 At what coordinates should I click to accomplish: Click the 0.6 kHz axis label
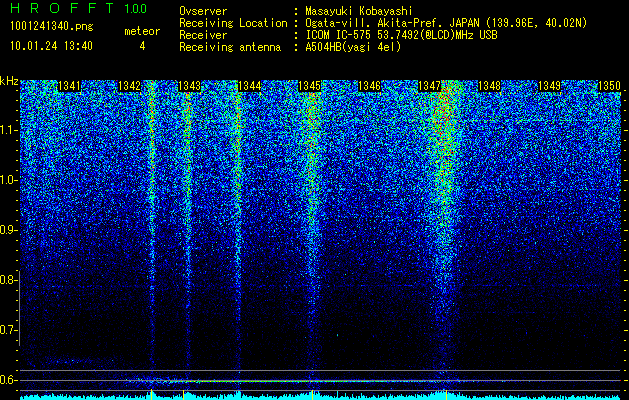pos(8,380)
